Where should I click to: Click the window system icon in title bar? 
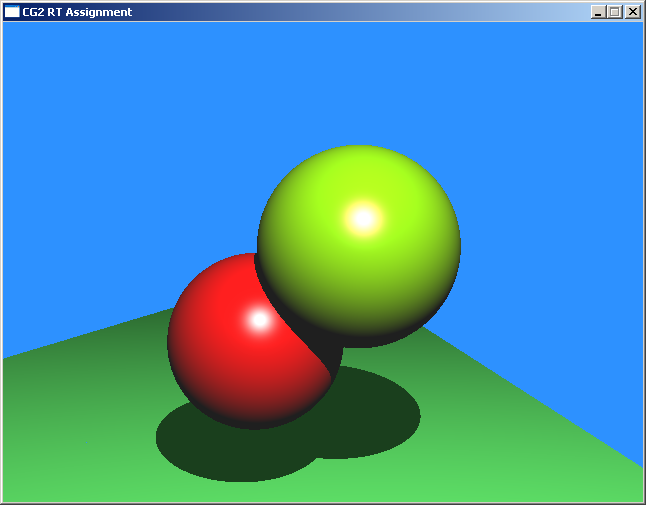point(12,12)
